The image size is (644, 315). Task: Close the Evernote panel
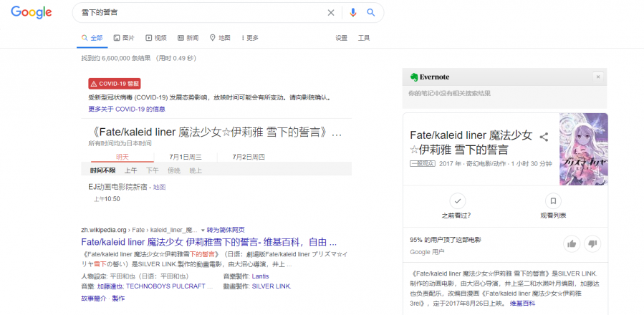tap(598, 77)
